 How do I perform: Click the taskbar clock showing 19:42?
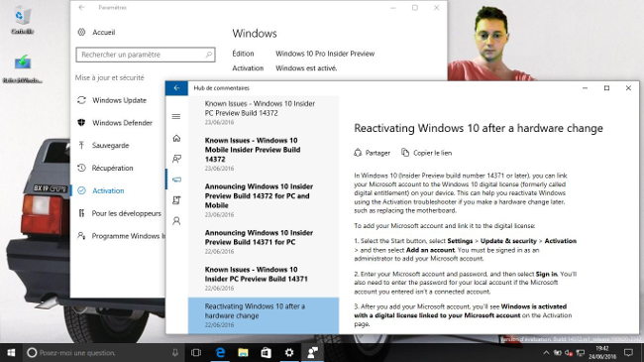(602, 352)
